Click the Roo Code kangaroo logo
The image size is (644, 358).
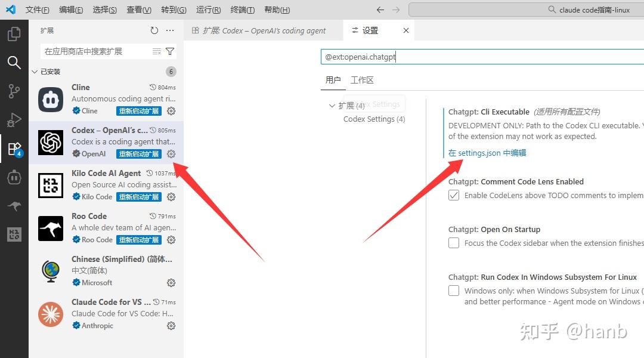51,228
